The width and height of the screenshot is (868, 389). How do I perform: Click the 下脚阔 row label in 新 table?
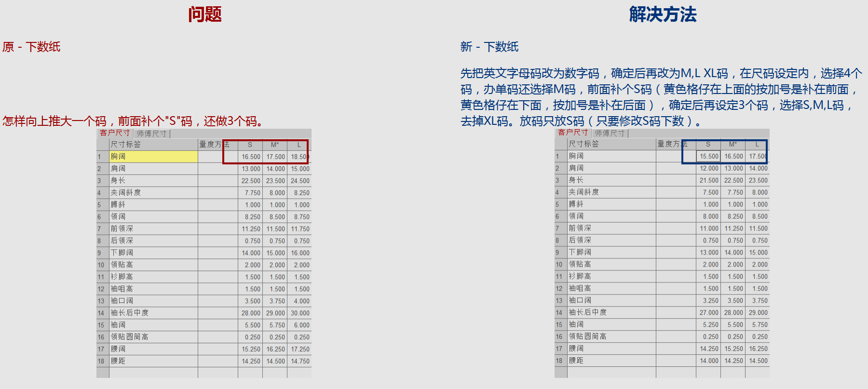coord(611,253)
